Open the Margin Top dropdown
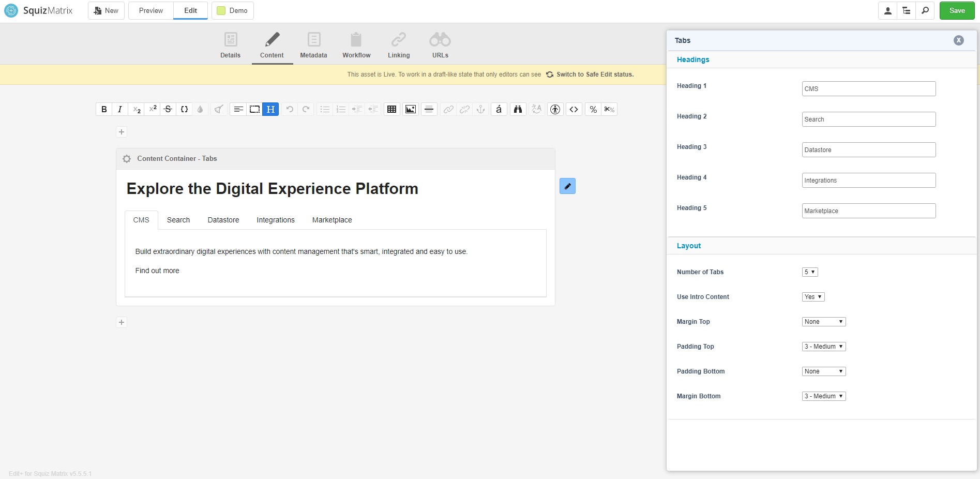 [824, 322]
